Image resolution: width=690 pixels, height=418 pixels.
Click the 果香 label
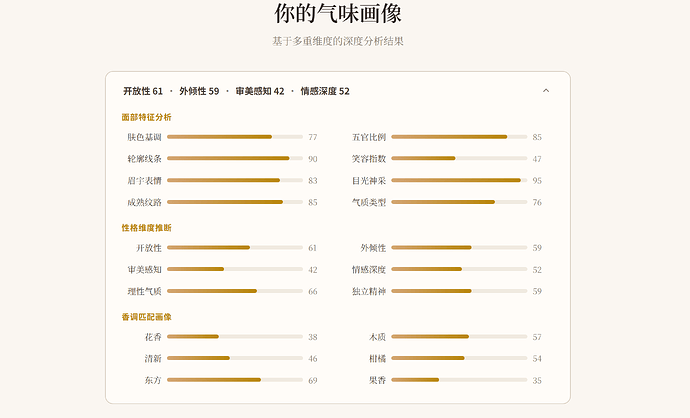[x=378, y=380]
